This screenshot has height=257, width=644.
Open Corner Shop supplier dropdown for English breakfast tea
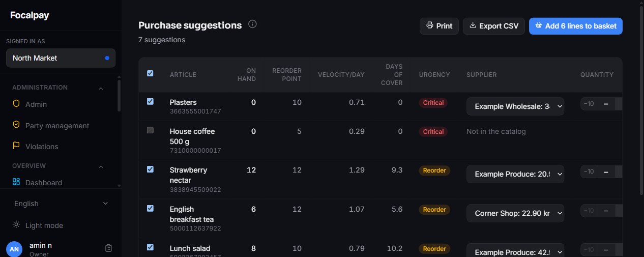tap(515, 213)
